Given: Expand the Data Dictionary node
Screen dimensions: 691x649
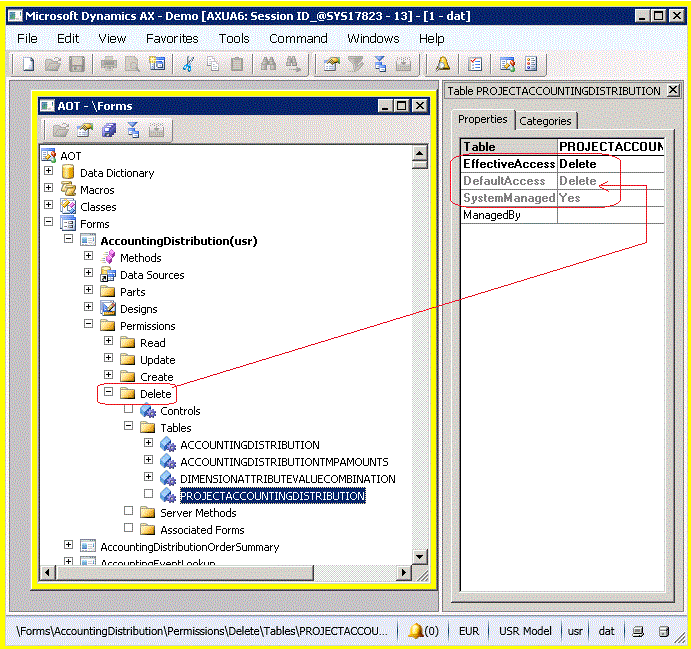Looking at the screenshot, I should click(x=48, y=171).
